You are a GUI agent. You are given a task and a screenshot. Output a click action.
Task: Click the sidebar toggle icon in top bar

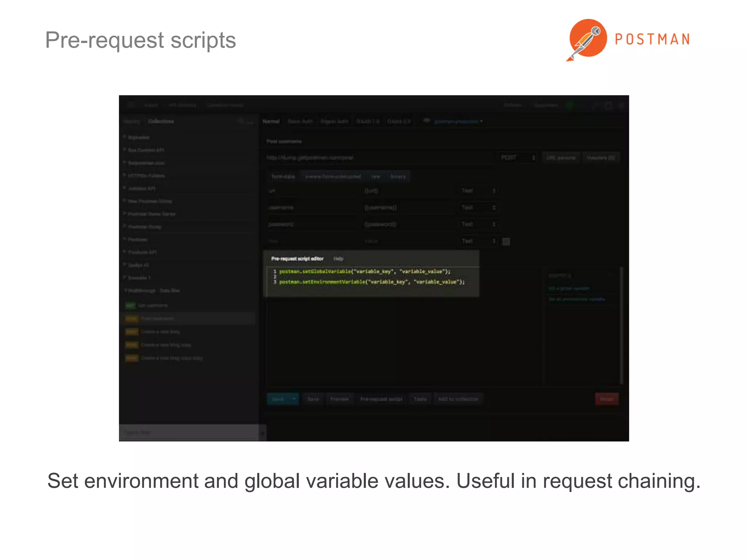click(131, 105)
